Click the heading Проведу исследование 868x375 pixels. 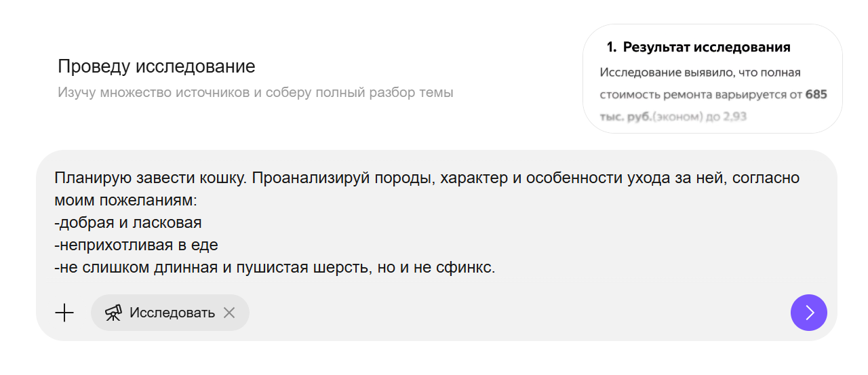pos(156,66)
